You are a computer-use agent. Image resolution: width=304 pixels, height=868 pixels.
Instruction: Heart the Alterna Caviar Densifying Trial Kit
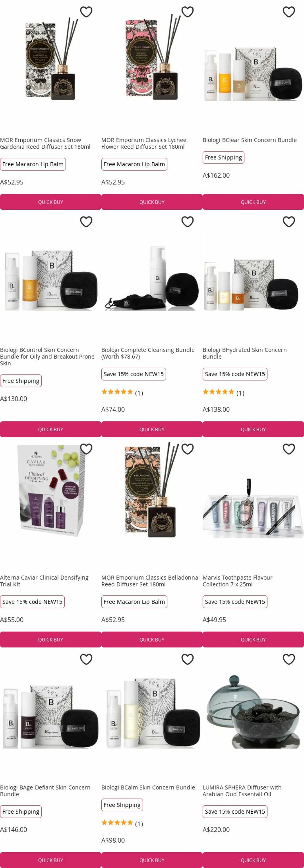tap(86, 449)
